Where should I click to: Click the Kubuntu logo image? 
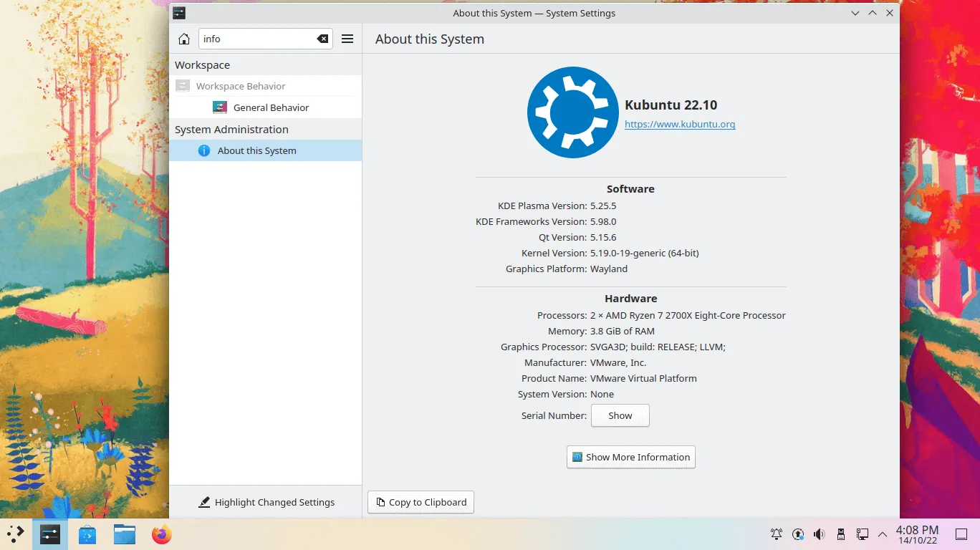pos(573,112)
